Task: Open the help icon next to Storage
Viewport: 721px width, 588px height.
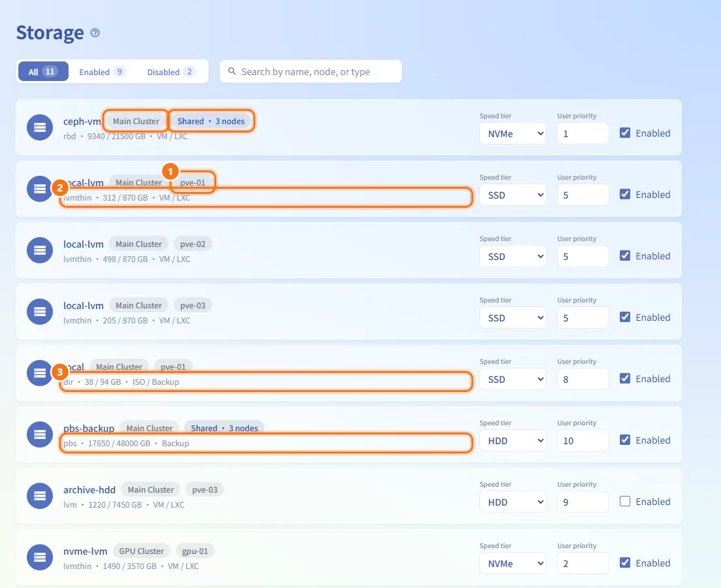Action: (x=95, y=33)
